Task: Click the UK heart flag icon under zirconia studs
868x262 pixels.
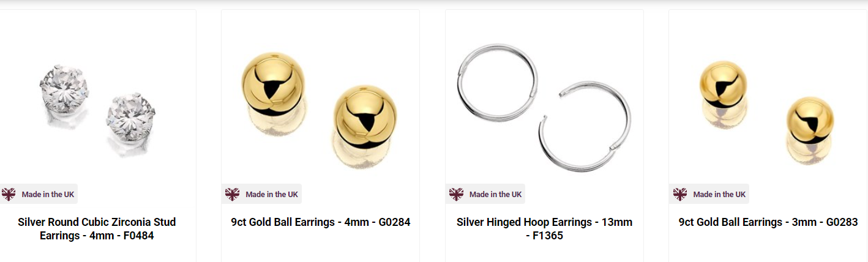Action: [x=9, y=194]
